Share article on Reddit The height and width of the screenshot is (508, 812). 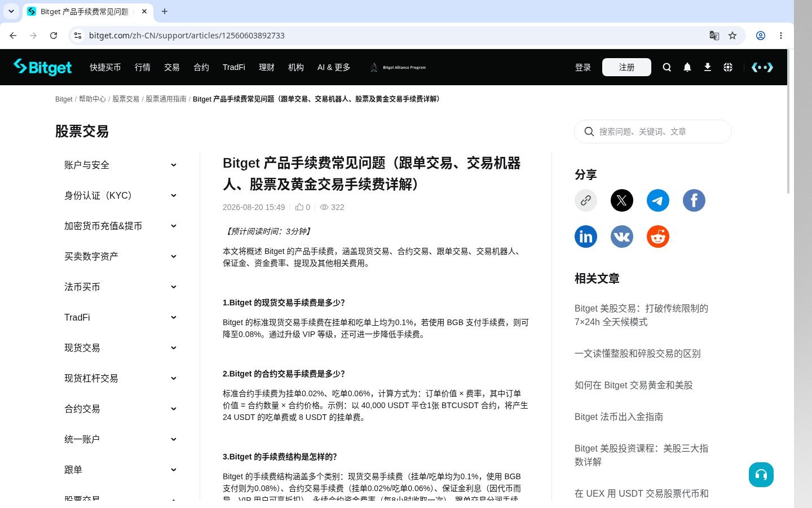[x=658, y=237]
